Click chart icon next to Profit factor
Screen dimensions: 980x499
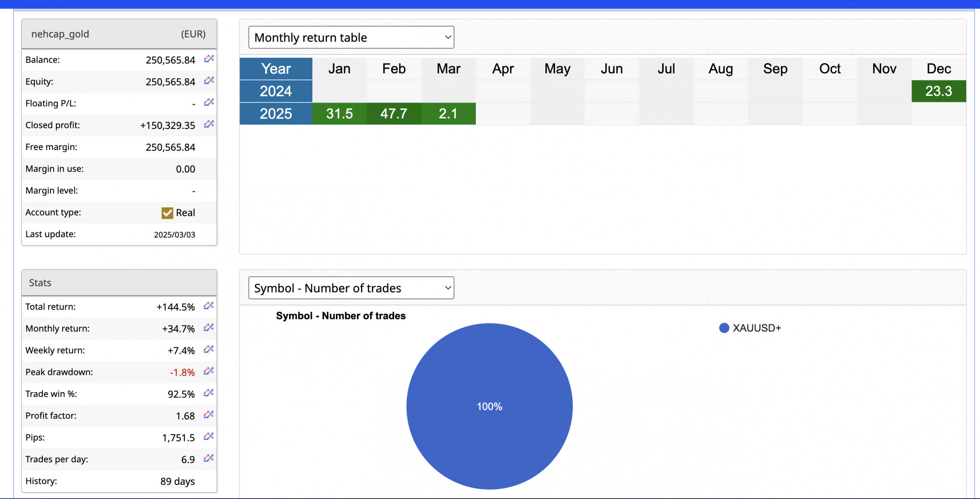point(208,414)
